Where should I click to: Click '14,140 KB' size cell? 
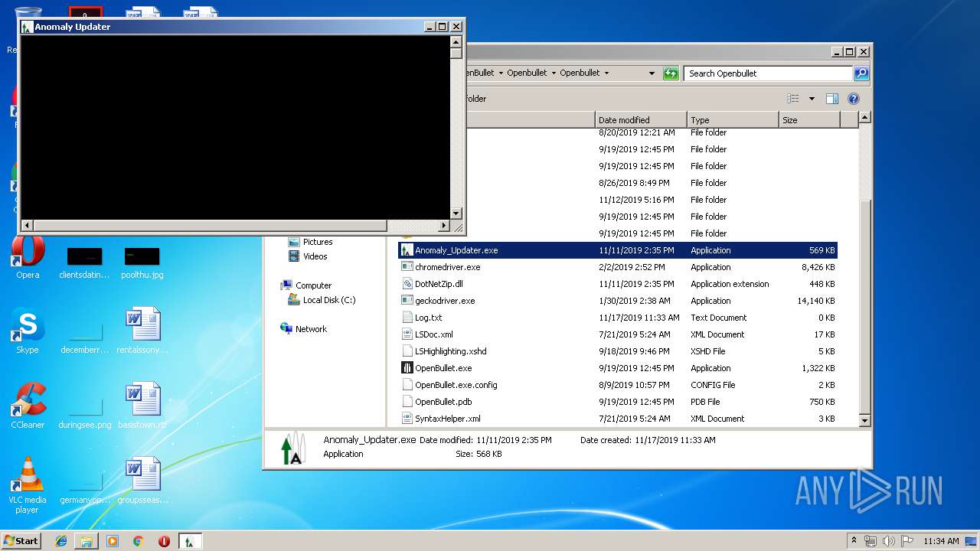point(816,301)
